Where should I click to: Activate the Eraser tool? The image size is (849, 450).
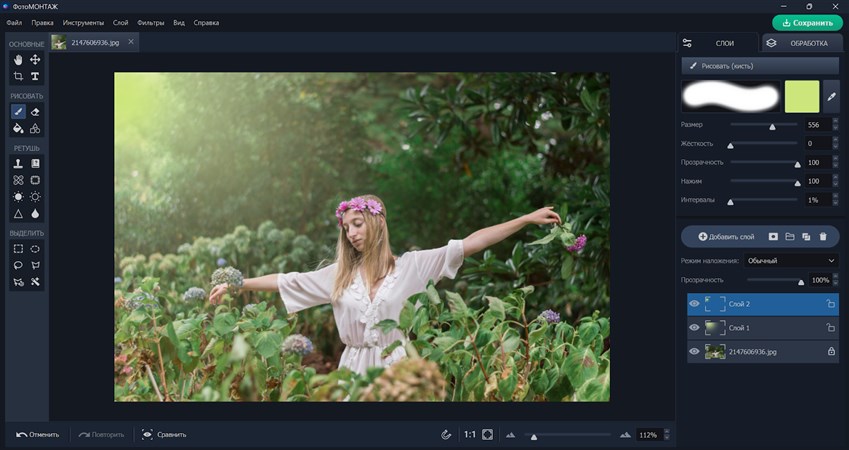point(35,112)
